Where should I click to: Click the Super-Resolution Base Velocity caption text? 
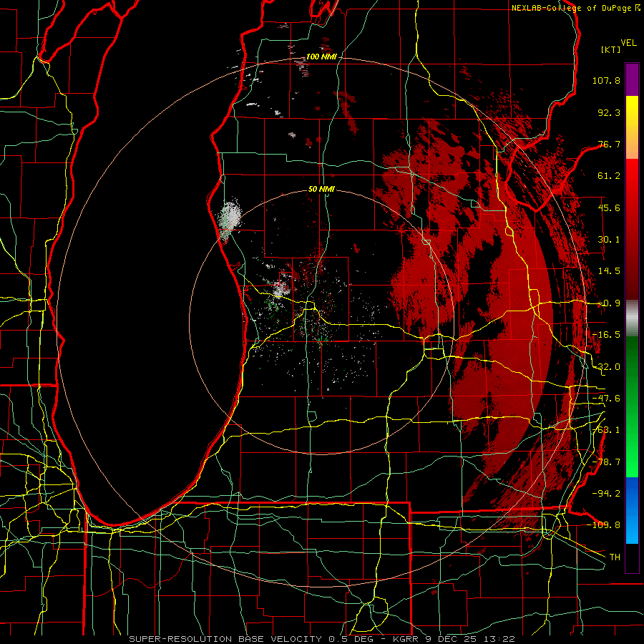pos(322,639)
